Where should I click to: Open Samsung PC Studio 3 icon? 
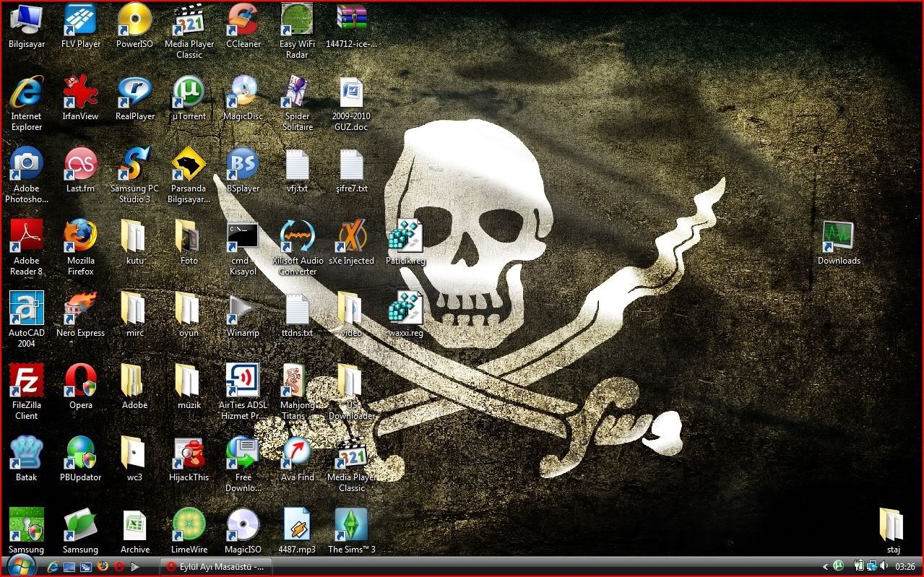(135, 175)
